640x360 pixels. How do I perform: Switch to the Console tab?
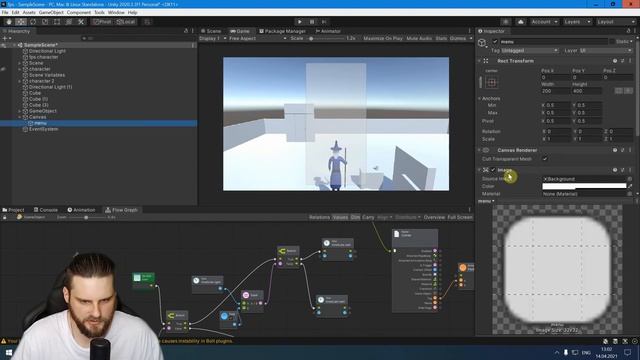[45, 210]
